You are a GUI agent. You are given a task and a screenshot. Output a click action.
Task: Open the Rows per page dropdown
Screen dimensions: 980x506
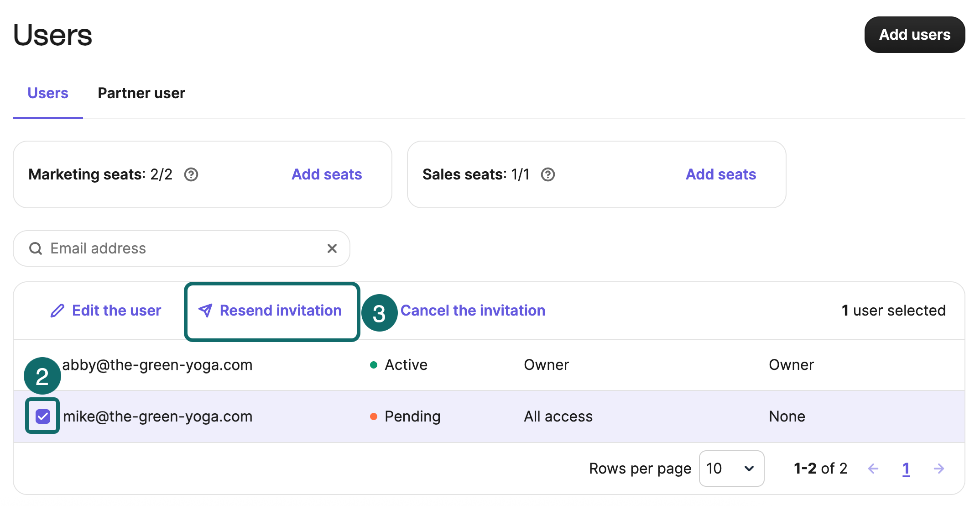[x=731, y=469]
